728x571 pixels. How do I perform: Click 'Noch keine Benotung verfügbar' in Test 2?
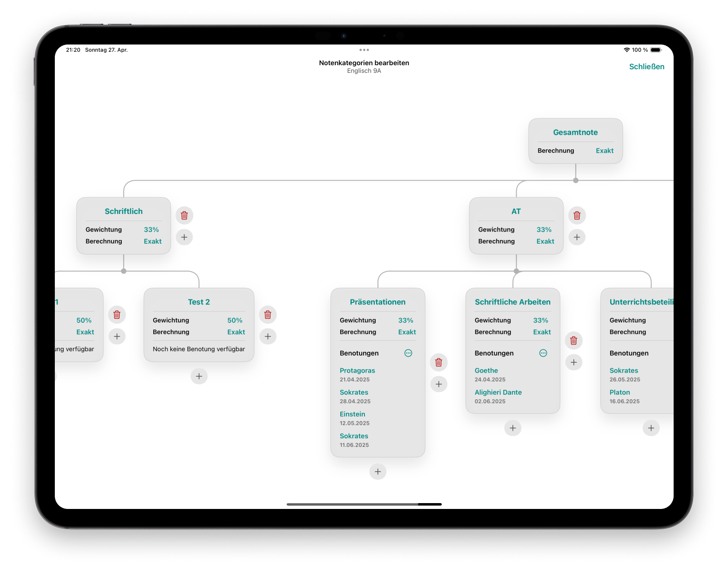click(x=199, y=349)
